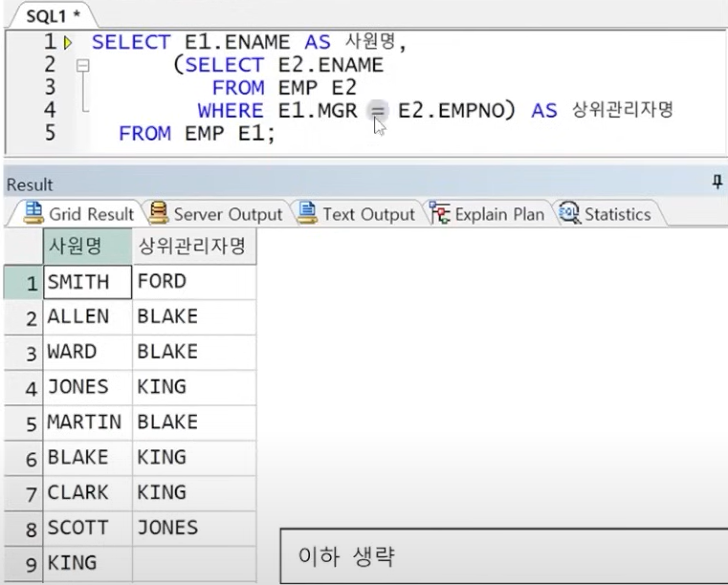Click the Explain Plan tree icon
728x585 pixels.
point(439,213)
